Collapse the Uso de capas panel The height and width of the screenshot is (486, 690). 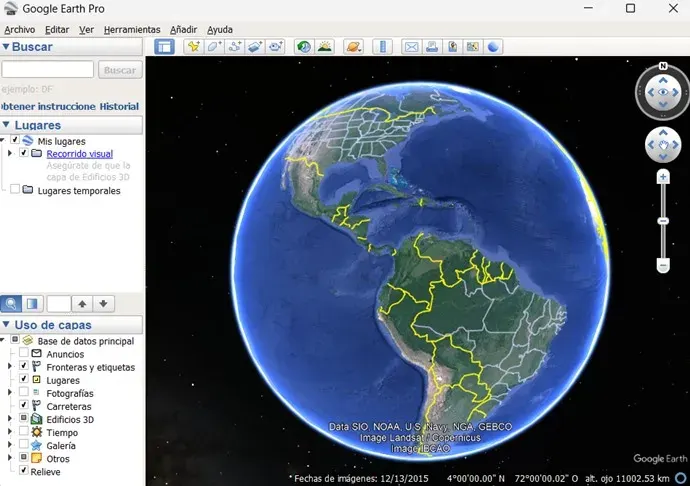coord(6,325)
